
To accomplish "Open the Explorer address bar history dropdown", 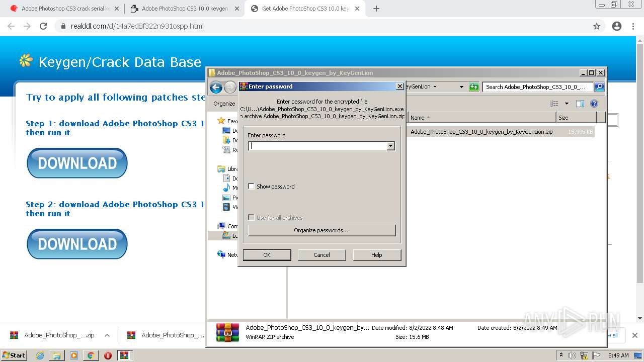I will point(461,87).
